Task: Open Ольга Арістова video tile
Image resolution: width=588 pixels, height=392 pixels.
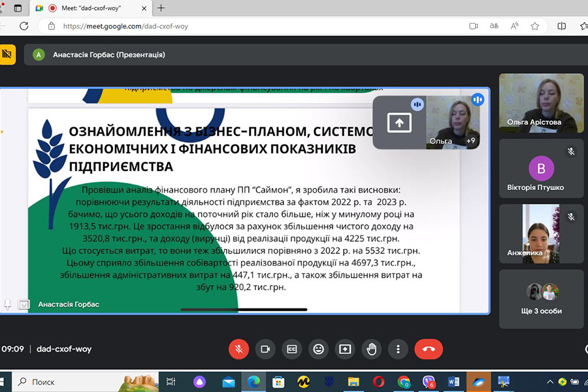Action: 541,103
